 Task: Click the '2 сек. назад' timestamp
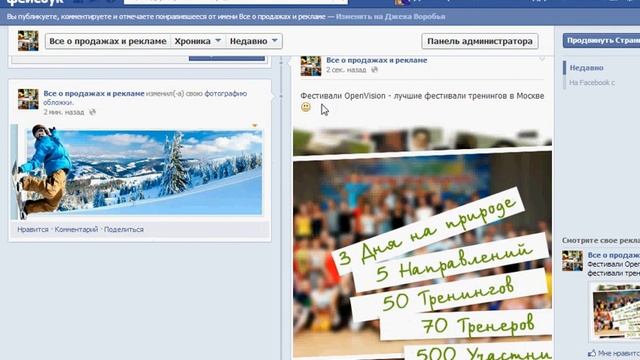pos(346,70)
